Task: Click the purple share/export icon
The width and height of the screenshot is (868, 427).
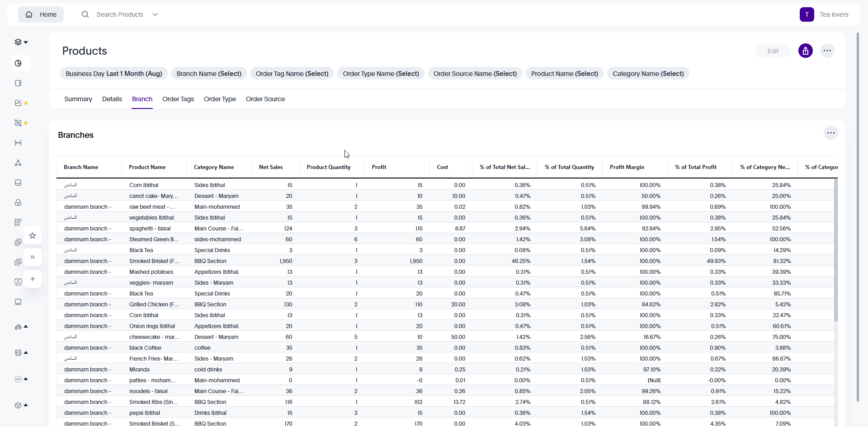Action: click(805, 51)
